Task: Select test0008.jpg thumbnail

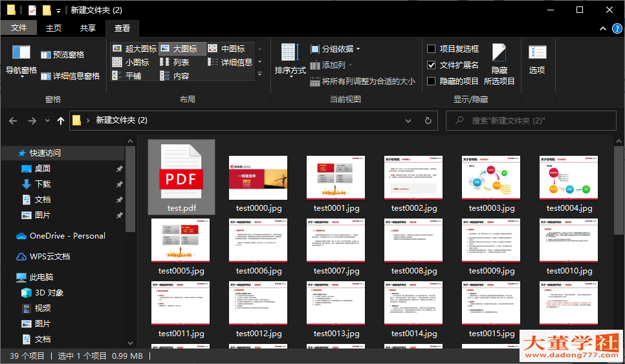Action: [x=413, y=241]
